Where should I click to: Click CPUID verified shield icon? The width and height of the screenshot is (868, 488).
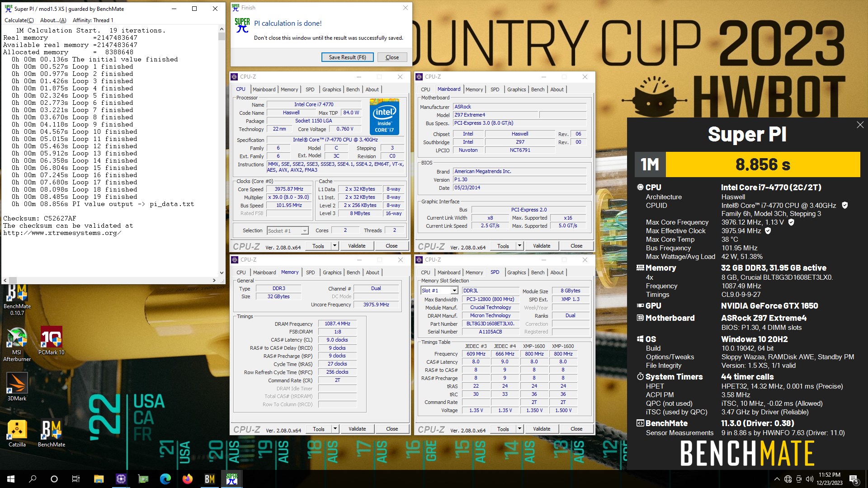pyautogui.click(x=844, y=205)
